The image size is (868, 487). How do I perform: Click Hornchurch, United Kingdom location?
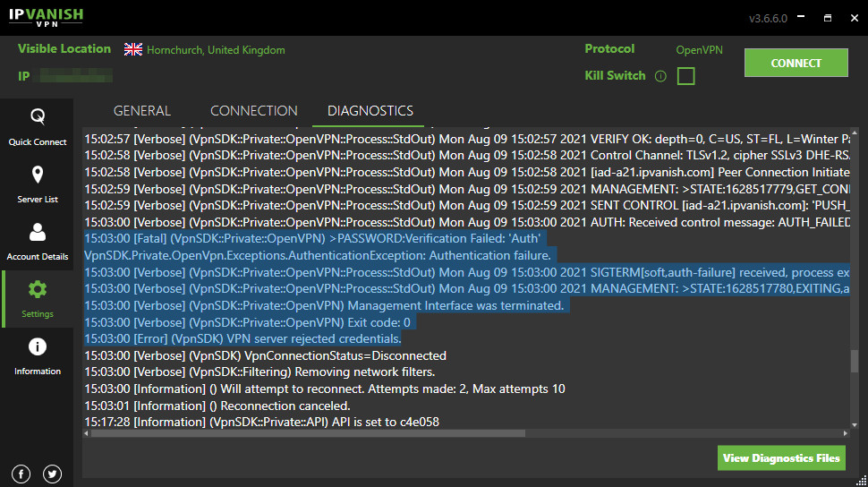pos(216,50)
